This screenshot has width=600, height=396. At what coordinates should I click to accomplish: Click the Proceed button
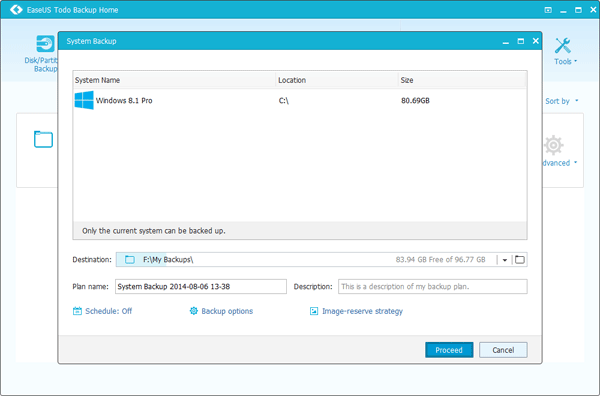click(x=449, y=350)
